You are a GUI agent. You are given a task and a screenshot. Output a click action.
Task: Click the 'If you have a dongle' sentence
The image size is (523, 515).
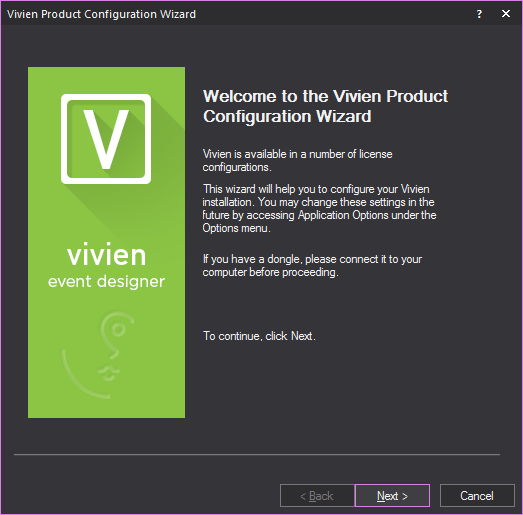pos(312,266)
